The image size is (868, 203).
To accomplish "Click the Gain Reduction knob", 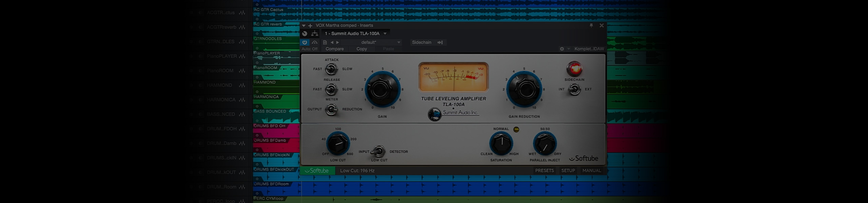I will point(524,90).
